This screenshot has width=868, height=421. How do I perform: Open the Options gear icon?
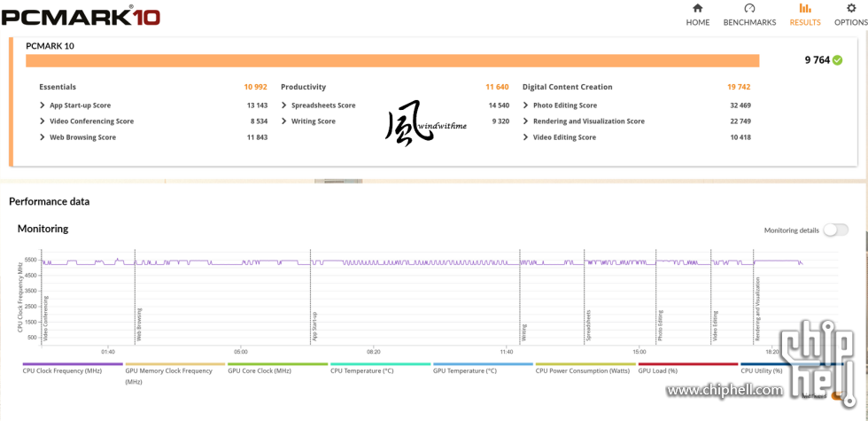click(851, 8)
